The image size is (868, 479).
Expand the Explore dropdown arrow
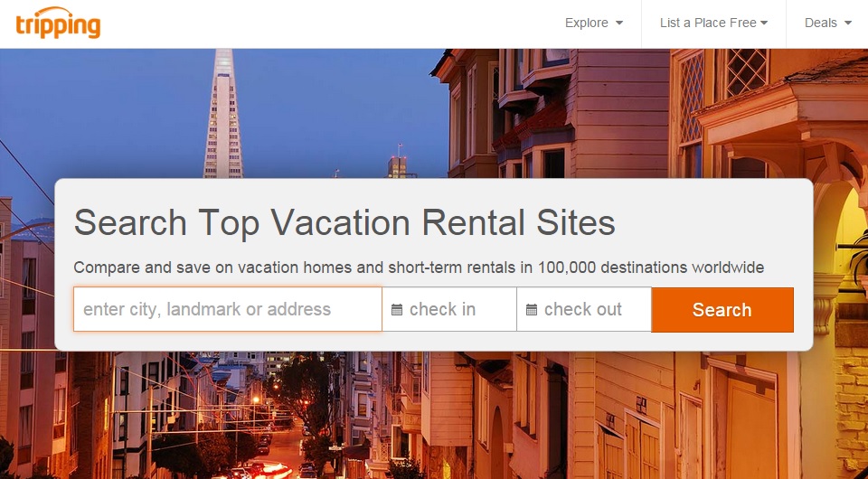coord(619,23)
